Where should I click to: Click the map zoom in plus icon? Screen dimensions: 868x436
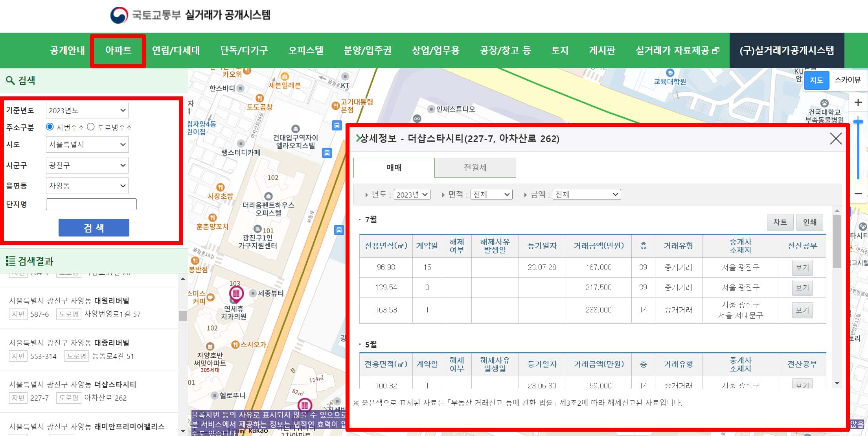click(858, 103)
